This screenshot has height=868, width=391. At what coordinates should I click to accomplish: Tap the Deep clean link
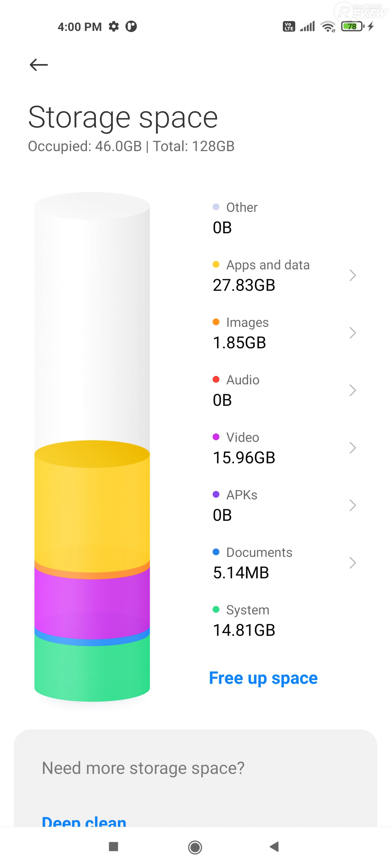pyautogui.click(x=84, y=821)
